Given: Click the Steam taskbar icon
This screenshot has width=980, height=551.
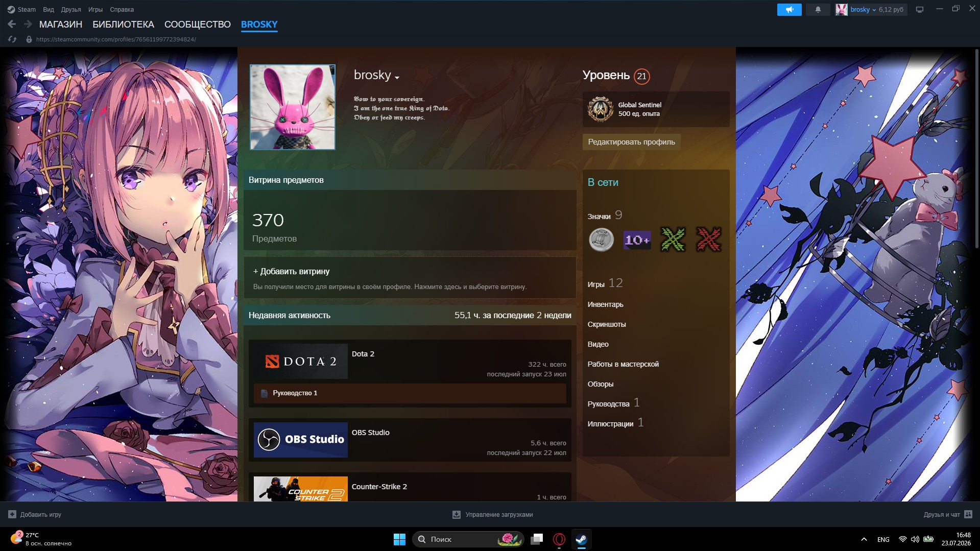Looking at the screenshot, I should click(x=581, y=539).
